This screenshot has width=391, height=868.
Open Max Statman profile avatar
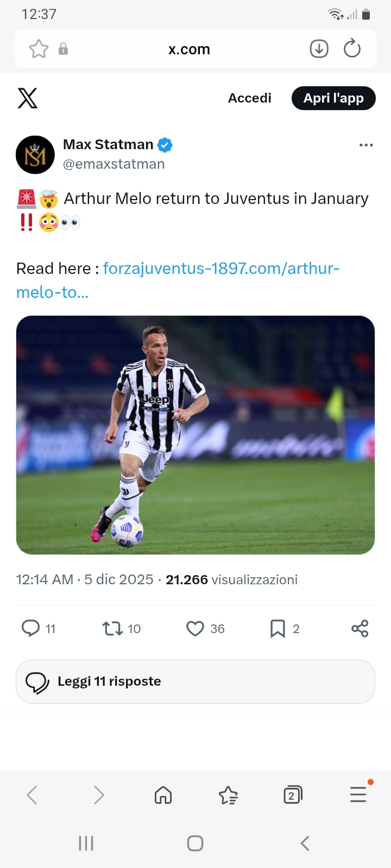click(x=35, y=155)
